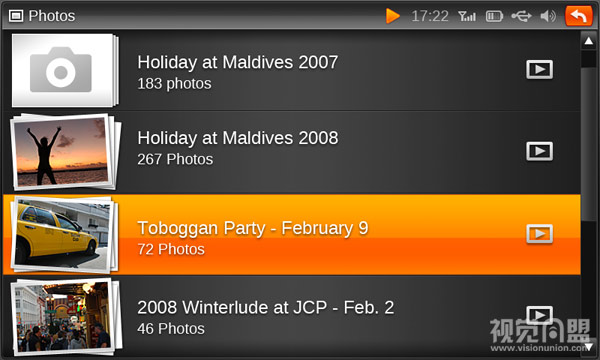Start slideshow for Holiday at Maldives 2008
The width and height of the screenshot is (600, 360).
point(540,151)
